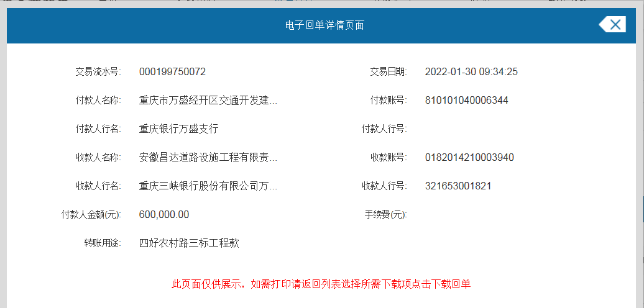Click the 转账用途 label
The height and width of the screenshot is (308, 644).
coord(102,243)
